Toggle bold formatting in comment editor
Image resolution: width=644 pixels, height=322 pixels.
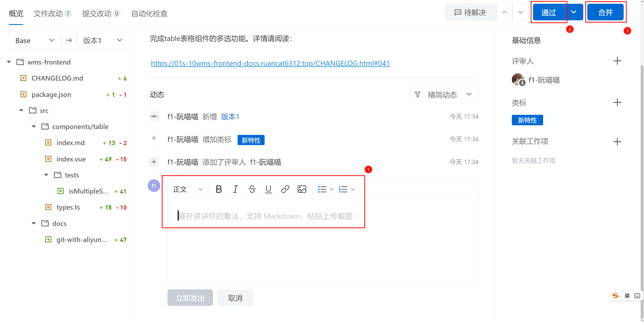pos(219,189)
